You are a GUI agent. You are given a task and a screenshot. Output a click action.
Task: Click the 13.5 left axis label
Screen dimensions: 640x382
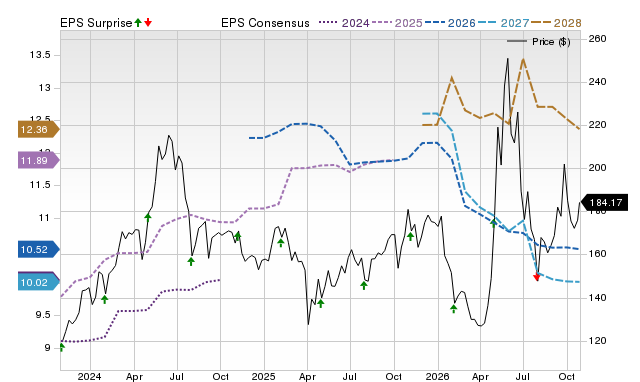pyautogui.click(x=40, y=55)
